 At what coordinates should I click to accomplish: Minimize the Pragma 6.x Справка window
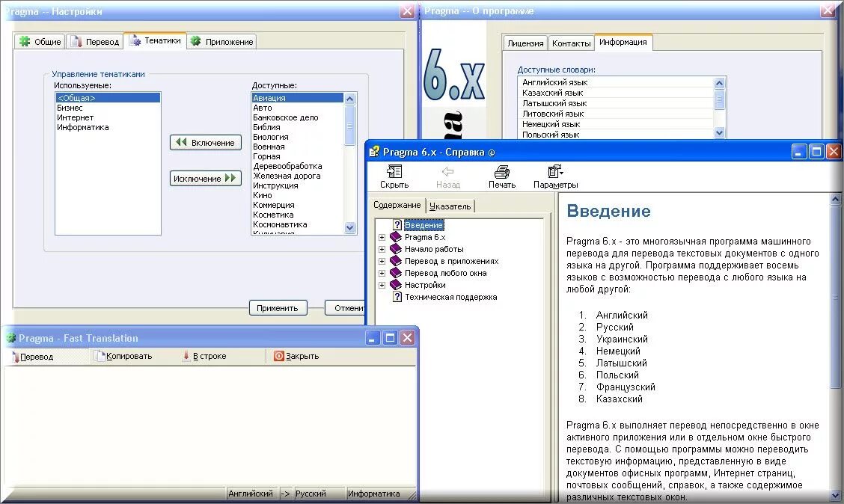coord(799,152)
